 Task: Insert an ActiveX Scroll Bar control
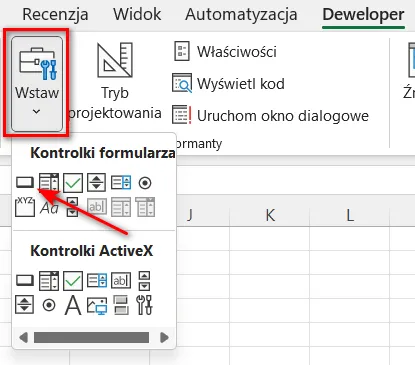144,280
